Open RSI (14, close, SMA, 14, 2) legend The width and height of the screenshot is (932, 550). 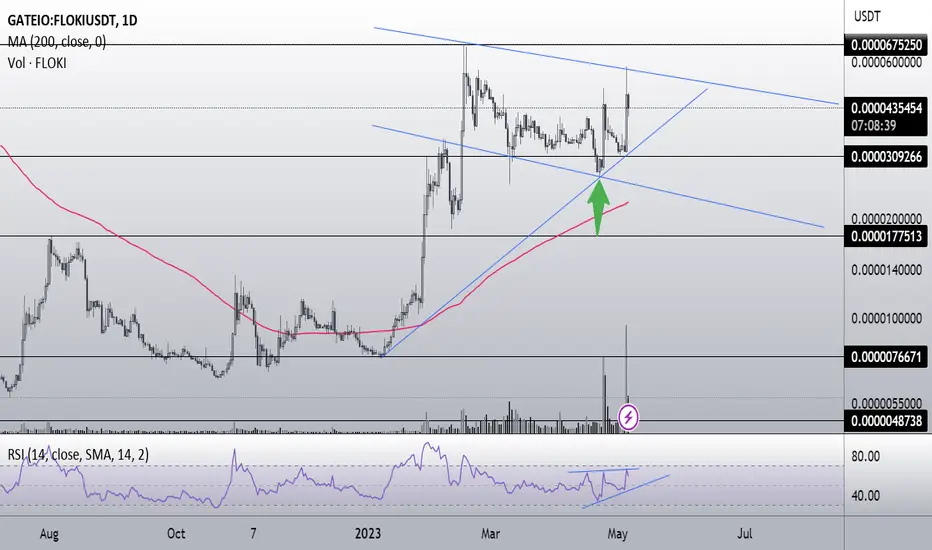[78, 455]
